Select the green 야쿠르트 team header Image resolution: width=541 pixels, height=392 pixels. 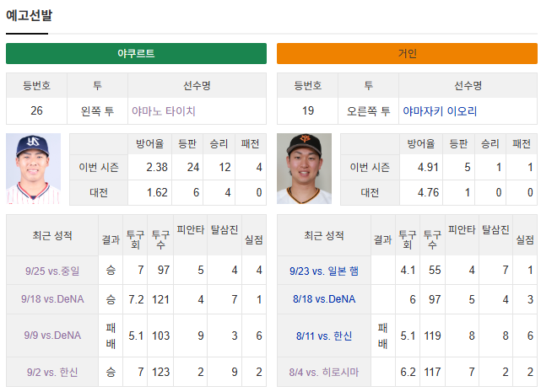click(136, 53)
